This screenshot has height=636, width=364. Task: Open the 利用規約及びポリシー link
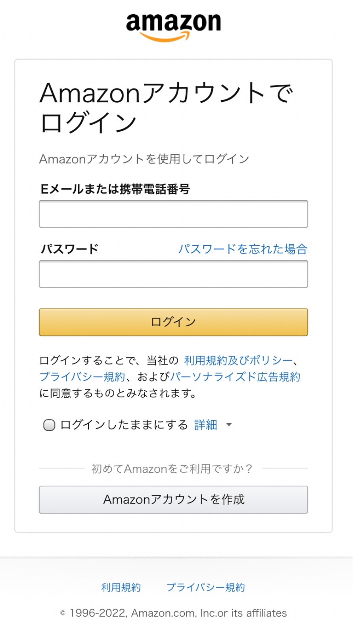238,360
